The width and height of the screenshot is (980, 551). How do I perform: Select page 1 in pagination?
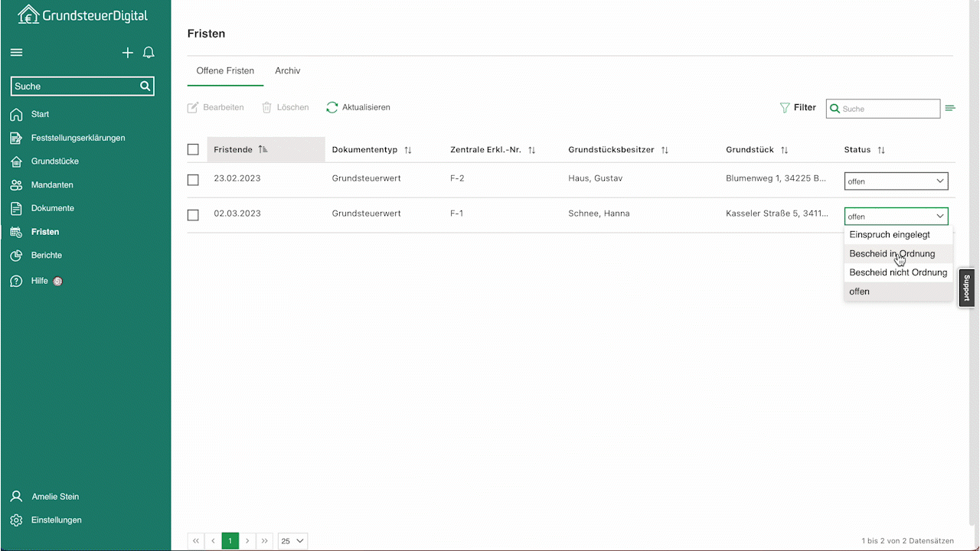230,541
